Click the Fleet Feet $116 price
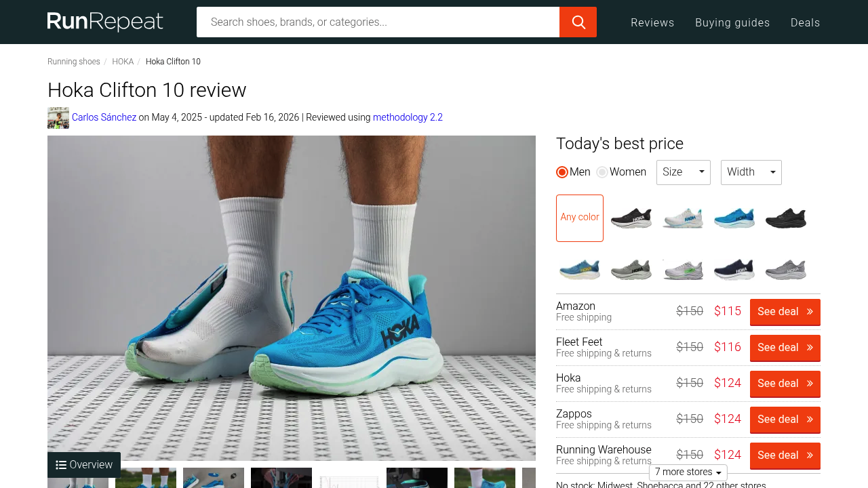The width and height of the screenshot is (868, 488). pyautogui.click(x=728, y=347)
